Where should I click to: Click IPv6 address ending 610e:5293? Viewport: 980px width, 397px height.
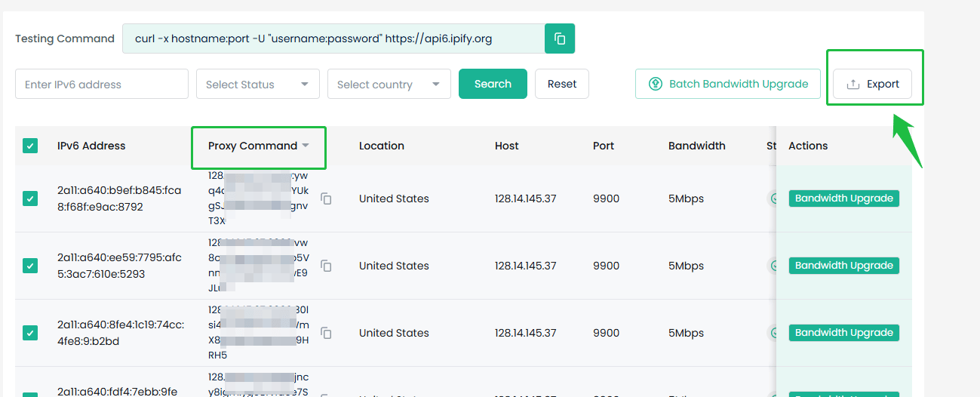click(119, 266)
